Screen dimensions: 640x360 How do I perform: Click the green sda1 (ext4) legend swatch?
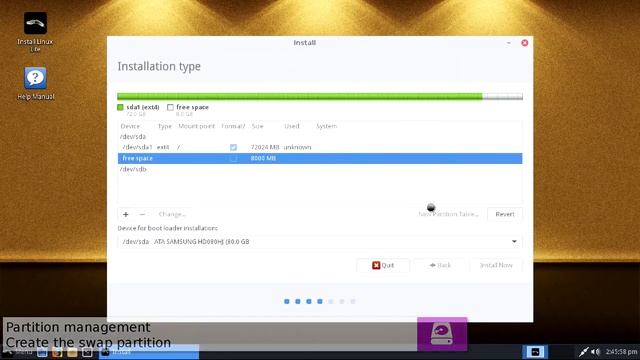[120, 107]
